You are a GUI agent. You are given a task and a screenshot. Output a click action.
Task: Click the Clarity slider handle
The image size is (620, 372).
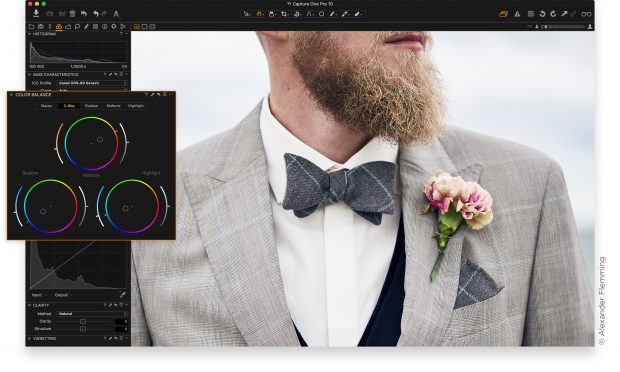click(x=83, y=321)
